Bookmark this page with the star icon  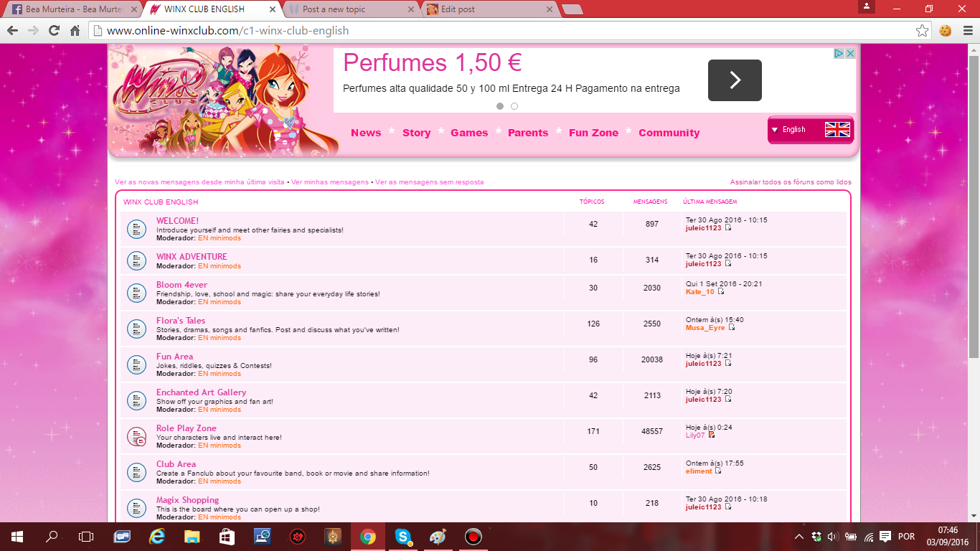pyautogui.click(x=923, y=30)
